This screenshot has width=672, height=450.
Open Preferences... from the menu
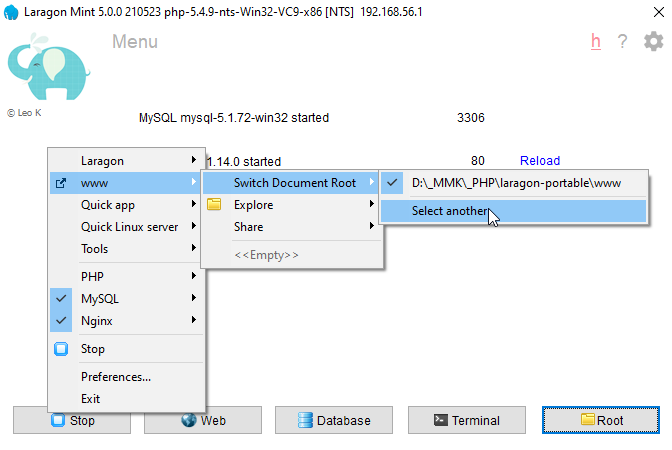click(116, 377)
